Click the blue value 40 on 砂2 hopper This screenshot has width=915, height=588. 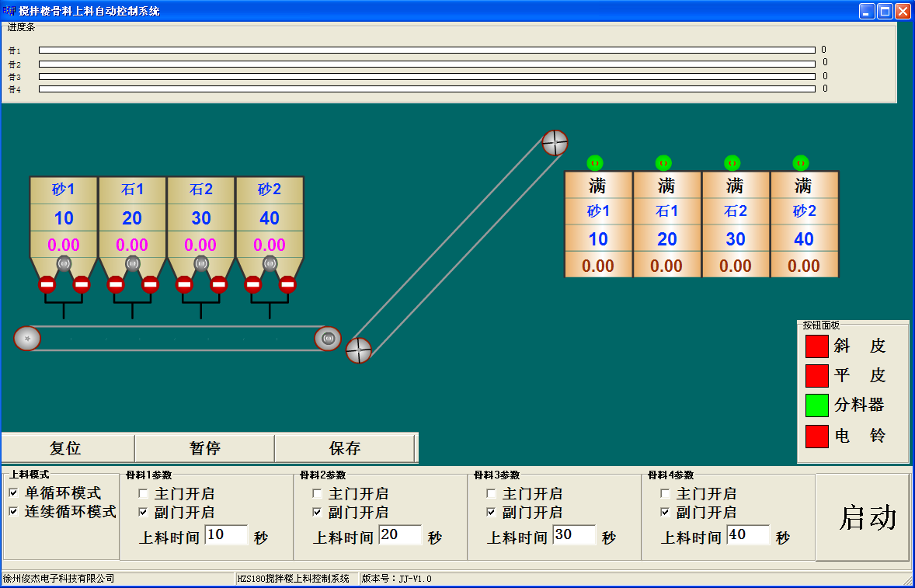click(x=270, y=218)
